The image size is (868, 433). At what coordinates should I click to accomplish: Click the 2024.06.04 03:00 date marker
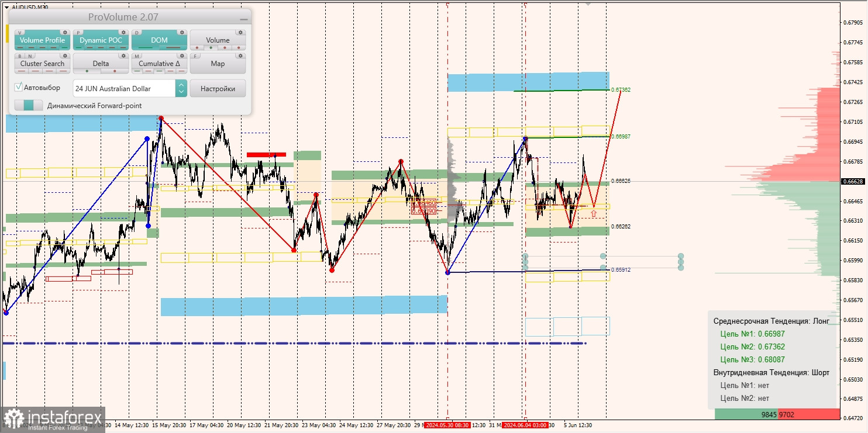coord(525,425)
